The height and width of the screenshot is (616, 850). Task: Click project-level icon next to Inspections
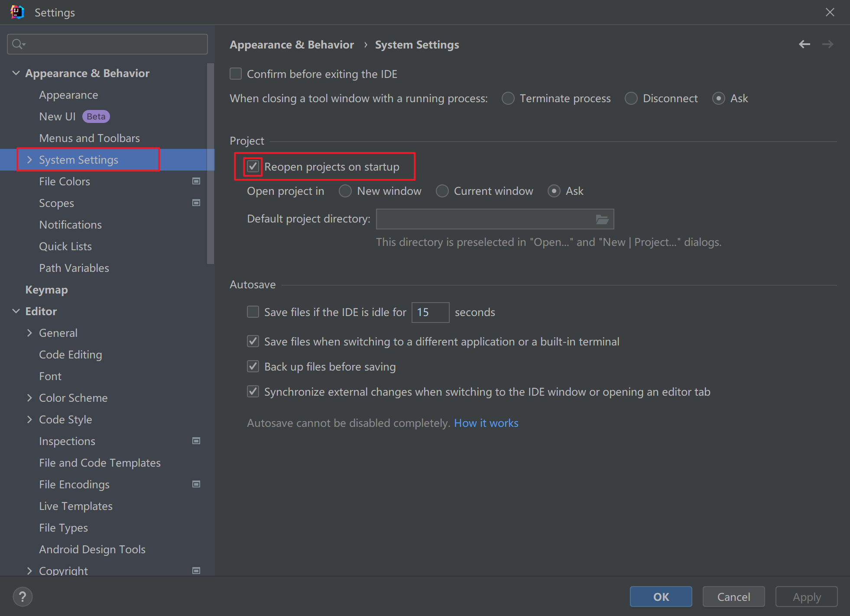pyautogui.click(x=196, y=441)
